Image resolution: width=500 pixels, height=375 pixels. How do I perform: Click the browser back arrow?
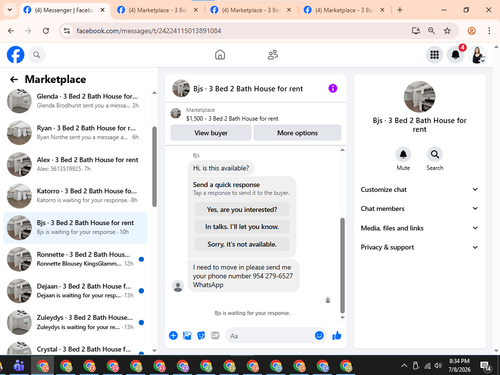(11, 31)
